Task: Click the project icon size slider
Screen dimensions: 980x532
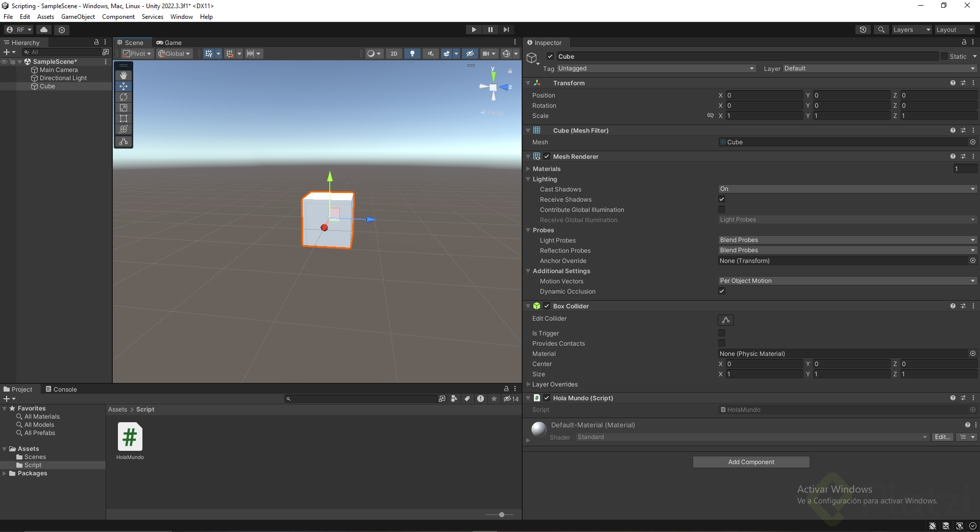Action: pos(501,515)
